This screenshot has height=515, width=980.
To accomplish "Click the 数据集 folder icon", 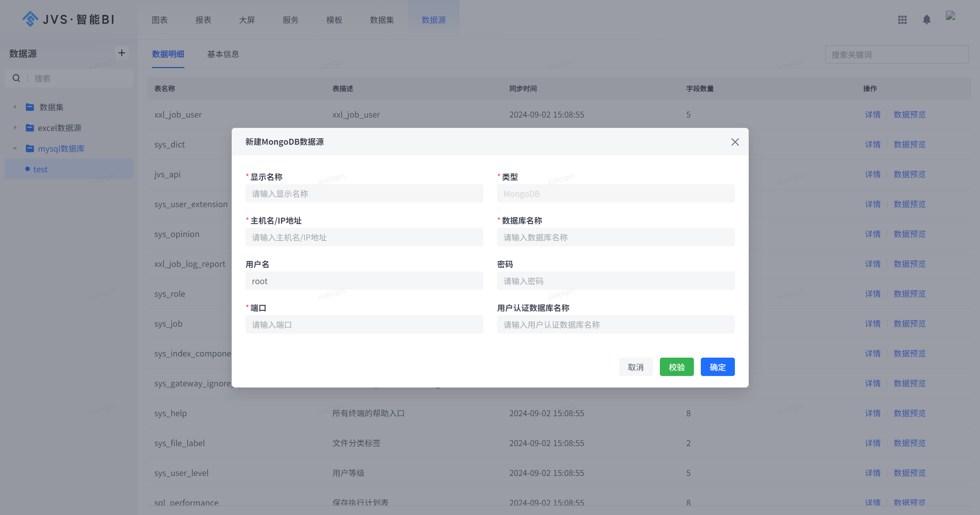I will 29,107.
